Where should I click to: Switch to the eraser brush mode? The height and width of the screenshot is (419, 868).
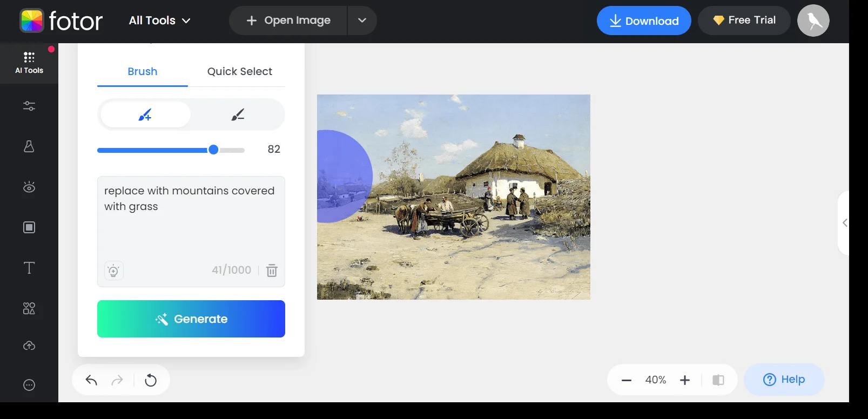pos(238,114)
